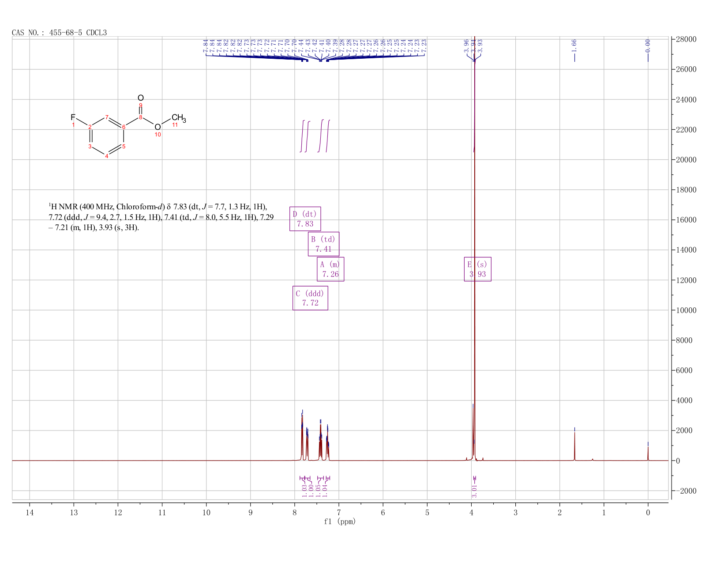
Task: Click the 14 ppm axis tick label
Action: [30, 512]
